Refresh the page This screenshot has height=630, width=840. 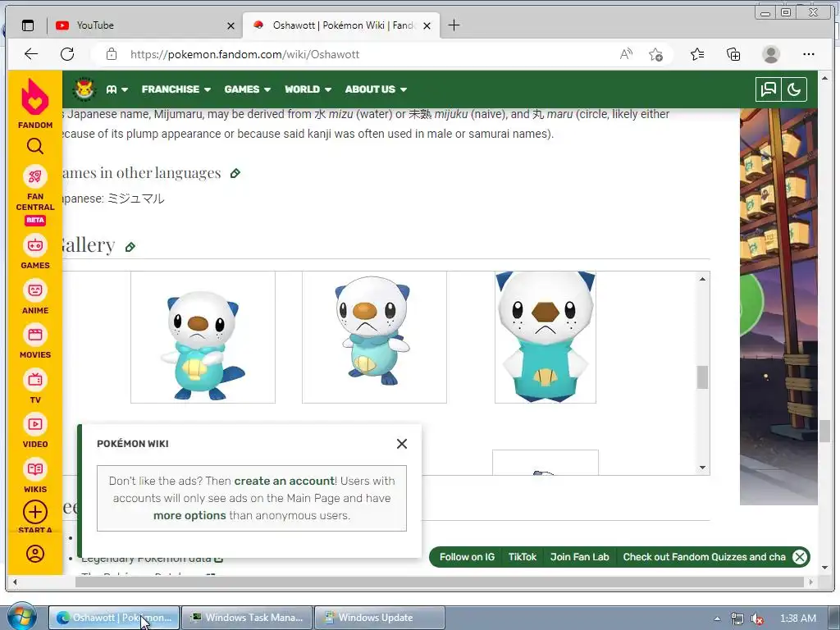coord(67,54)
